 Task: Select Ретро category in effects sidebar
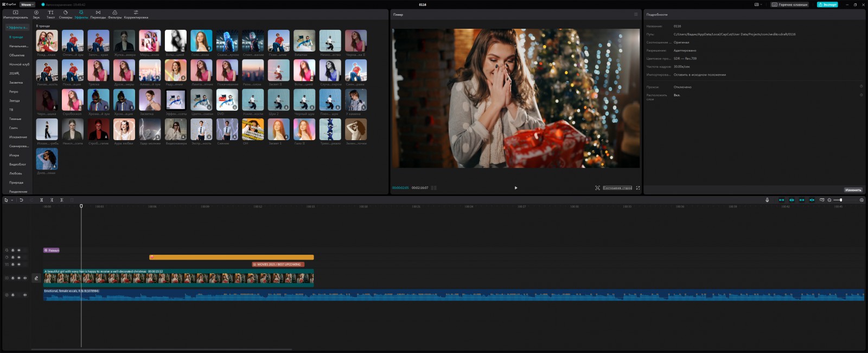point(14,92)
